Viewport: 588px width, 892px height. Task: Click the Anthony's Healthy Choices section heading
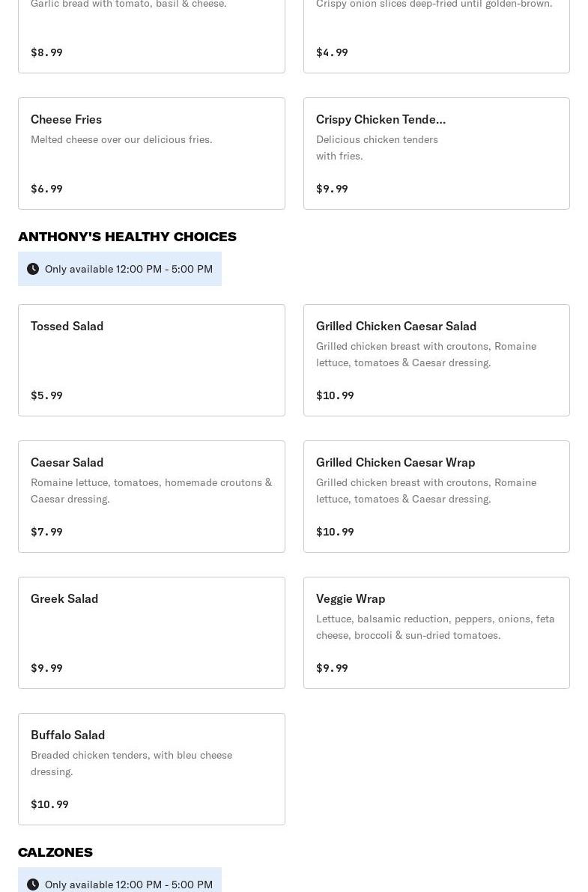pos(127,237)
